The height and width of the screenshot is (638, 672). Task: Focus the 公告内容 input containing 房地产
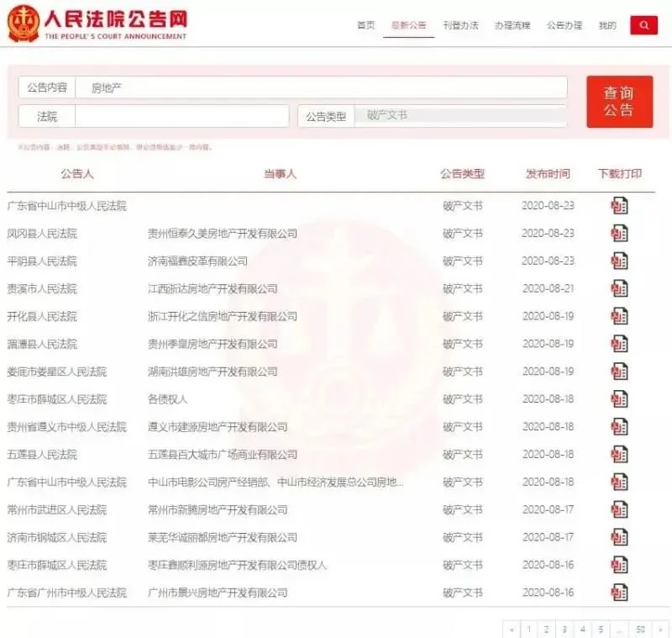(321, 87)
